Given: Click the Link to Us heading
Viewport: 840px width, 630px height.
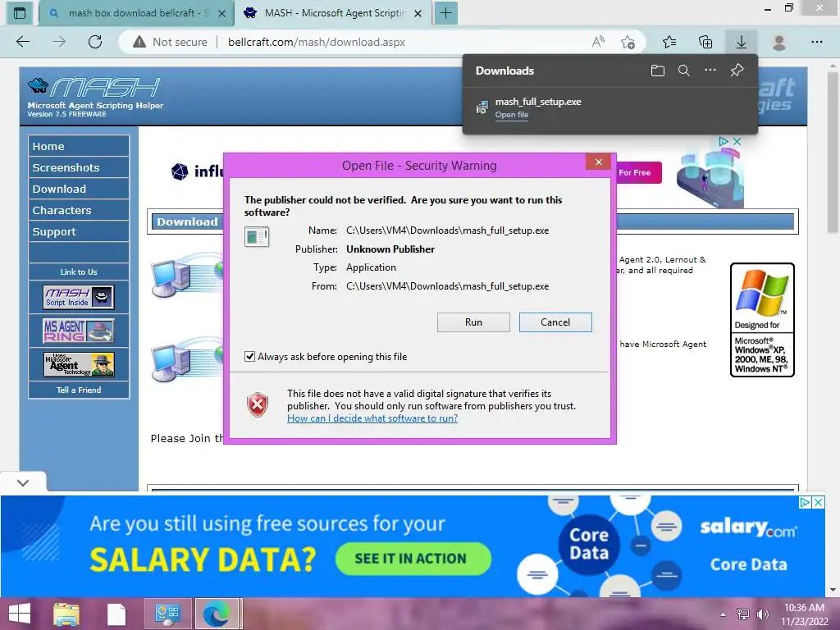Looking at the screenshot, I should click(x=79, y=272).
